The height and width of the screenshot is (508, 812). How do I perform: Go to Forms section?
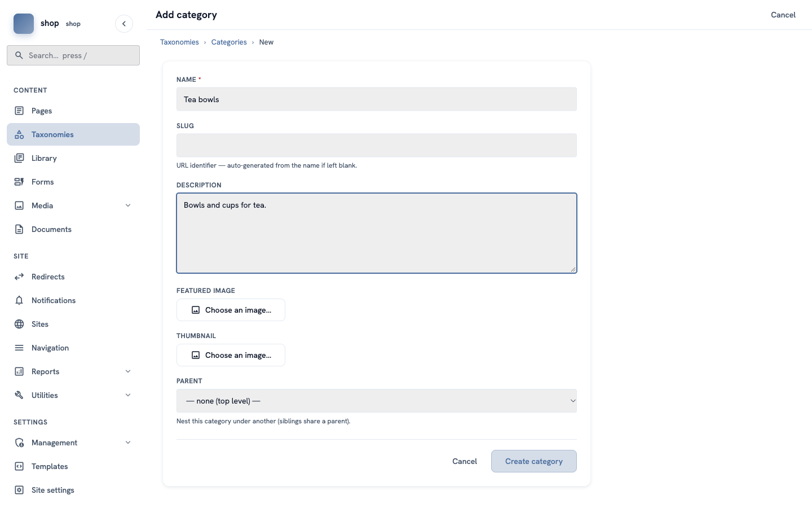73,182
